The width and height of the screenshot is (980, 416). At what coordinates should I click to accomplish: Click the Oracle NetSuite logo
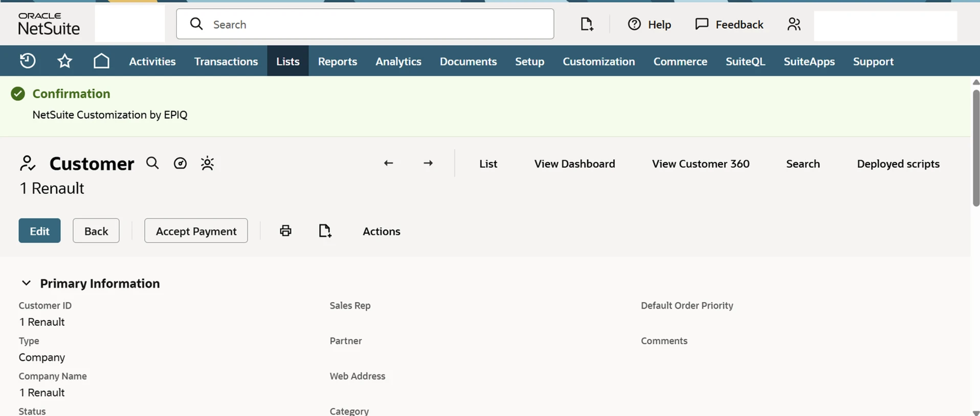49,24
